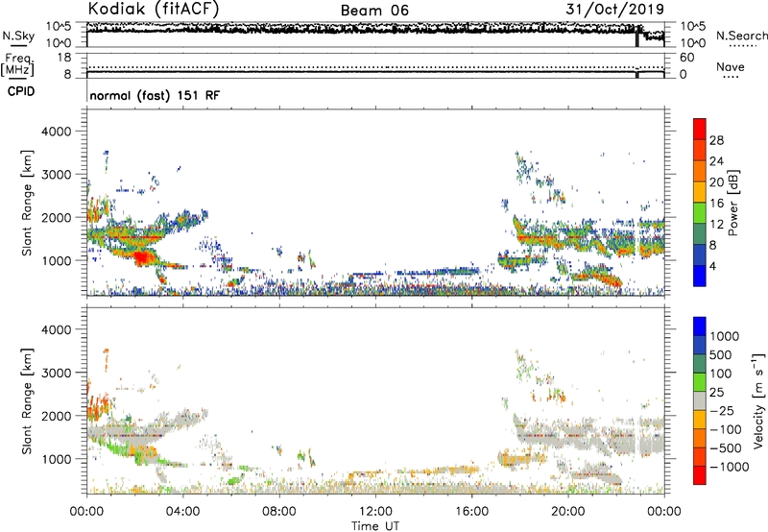Viewport: 768px width, 532px height.
Task: Click the "08:00" time tick label
Action: point(279,512)
